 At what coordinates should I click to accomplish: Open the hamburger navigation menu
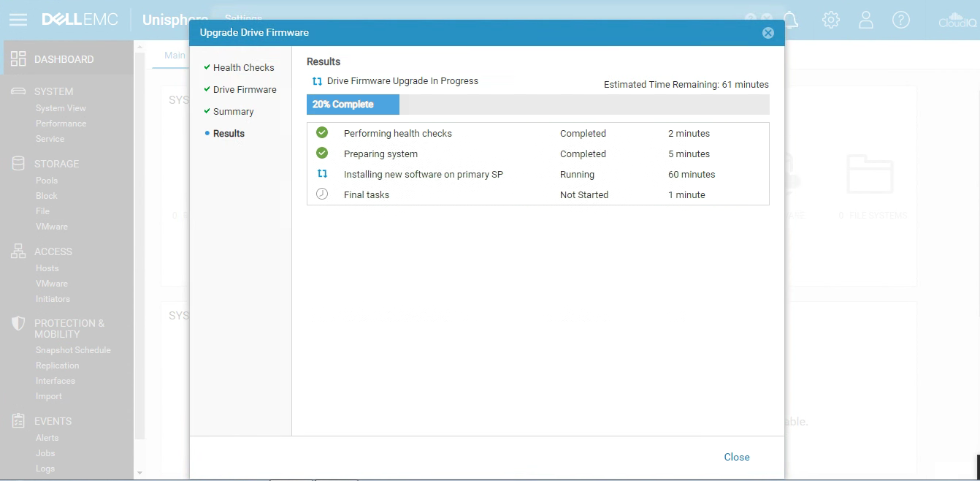[18, 20]
